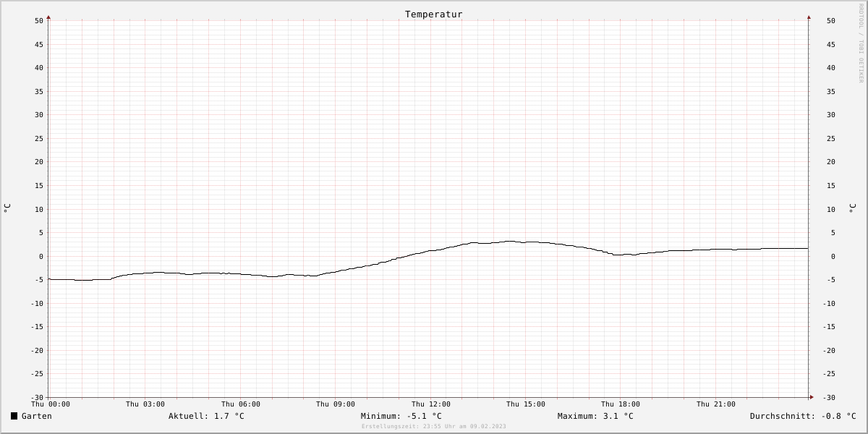This screenshot has width=868, height=434.
Task: Click the Aktuell: 1.7 °C value
Action: pyautogui.click(x=206, y=416)
